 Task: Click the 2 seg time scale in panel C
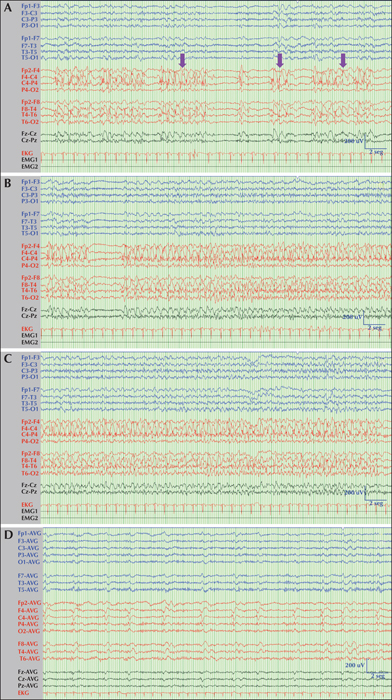click(375, 503)
